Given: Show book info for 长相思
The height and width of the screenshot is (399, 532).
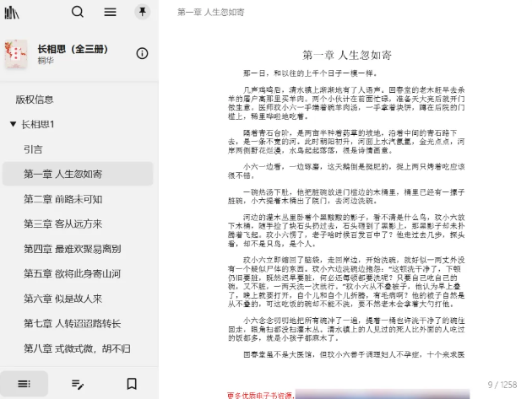Looking at the screenshot, I should click(142, 53).
